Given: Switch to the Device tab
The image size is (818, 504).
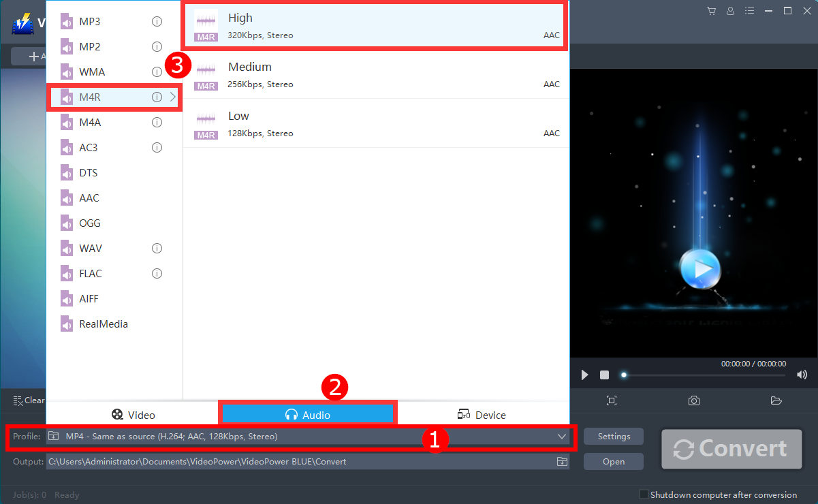Looking at the screenshot, I should [x=482, y=414].
